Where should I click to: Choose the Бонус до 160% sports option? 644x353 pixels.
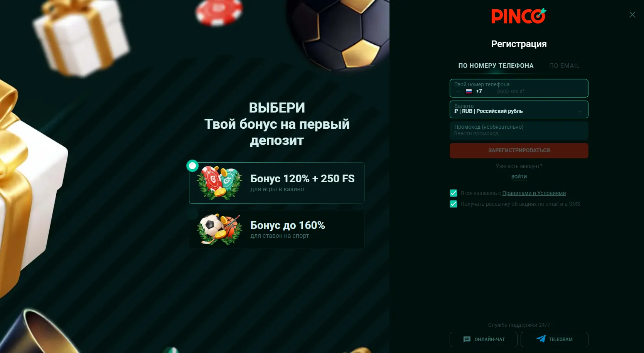click(277, 230)
